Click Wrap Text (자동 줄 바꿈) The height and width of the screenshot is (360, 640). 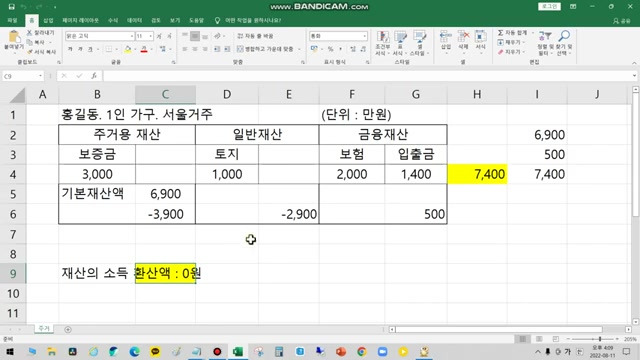point(255,36)
